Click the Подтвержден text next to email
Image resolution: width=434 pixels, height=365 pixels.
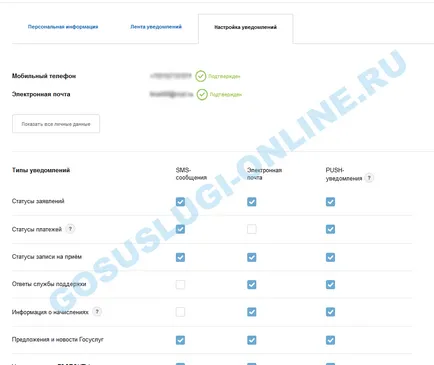pos(226,95)
